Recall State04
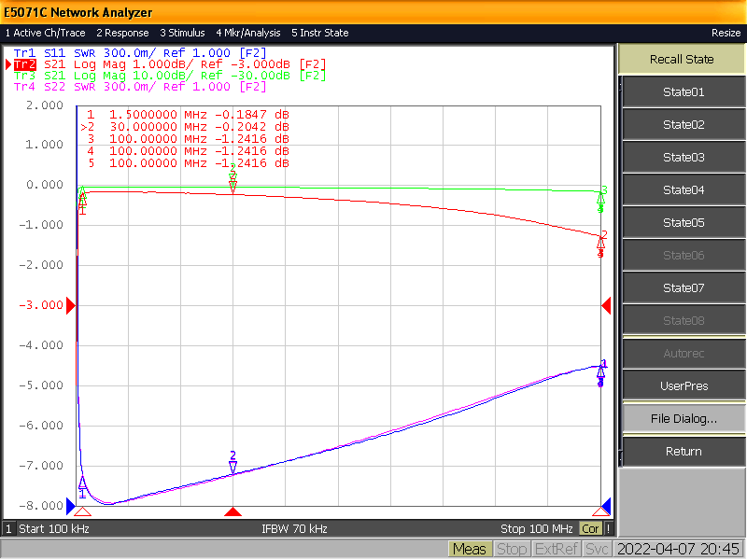Image resolution: width=747 pixels, height=560 pixels. click(684, 190)
